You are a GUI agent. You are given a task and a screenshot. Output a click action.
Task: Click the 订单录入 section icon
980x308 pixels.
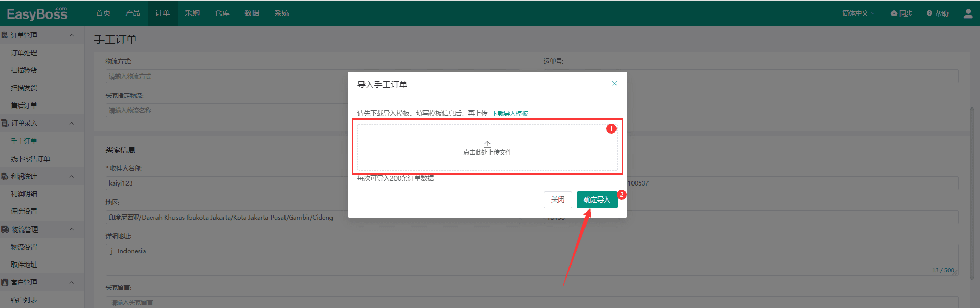pos(5,123)
